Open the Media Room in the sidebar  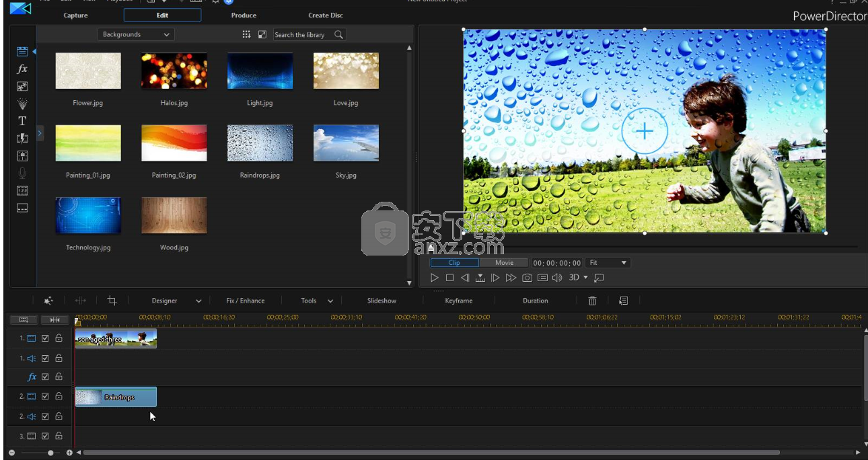pos(22,51)
